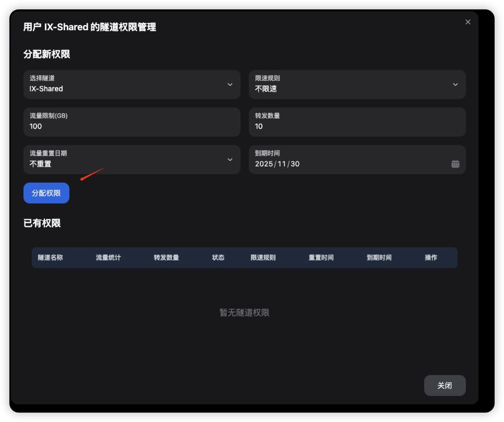Select the day 30 in expiry date
The height and width of the screenshot is (422, 504).
pos(295,164)
